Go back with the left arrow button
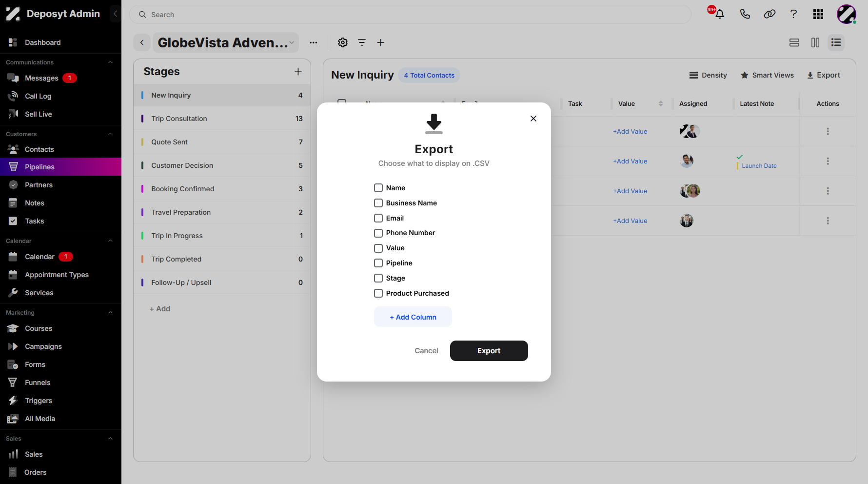The width and height of the screenshot is (868, 484). point(142,42)
